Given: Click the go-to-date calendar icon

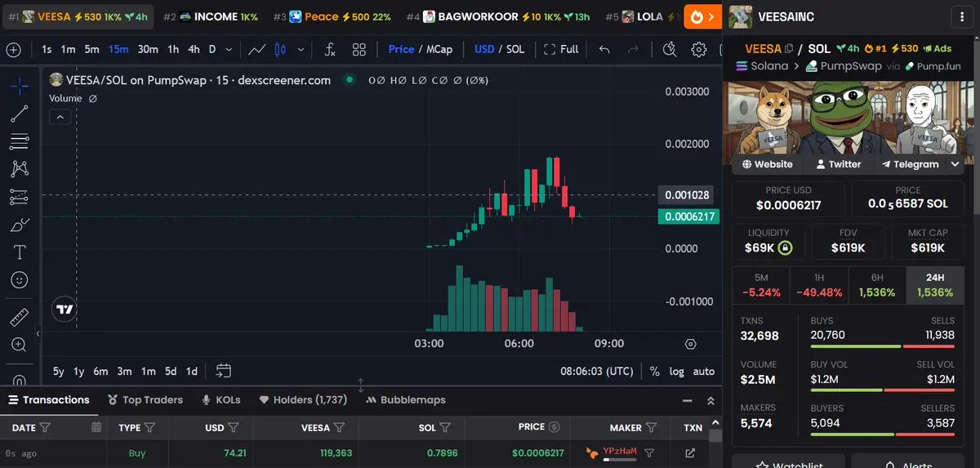Looking at the screenshot, I should [224, 371].
